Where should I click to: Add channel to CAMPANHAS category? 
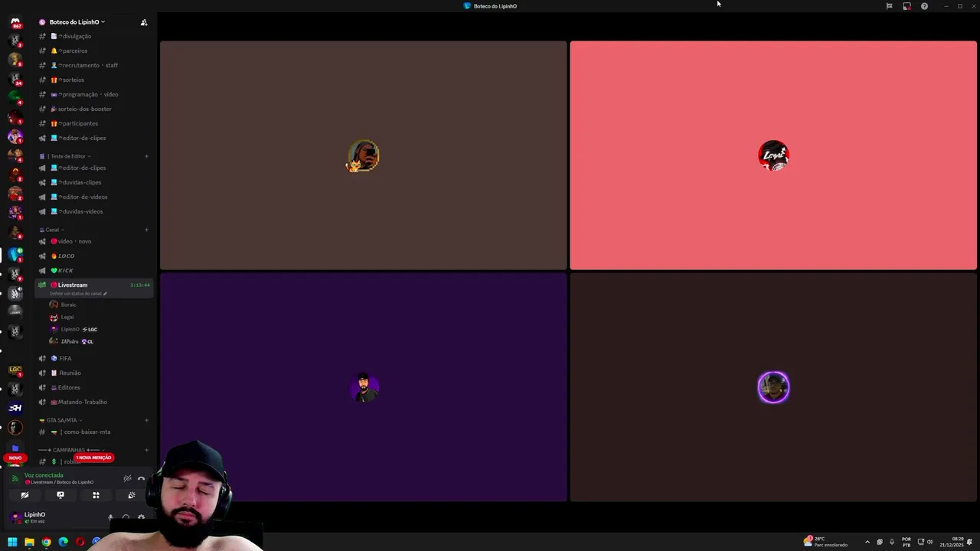146,450
